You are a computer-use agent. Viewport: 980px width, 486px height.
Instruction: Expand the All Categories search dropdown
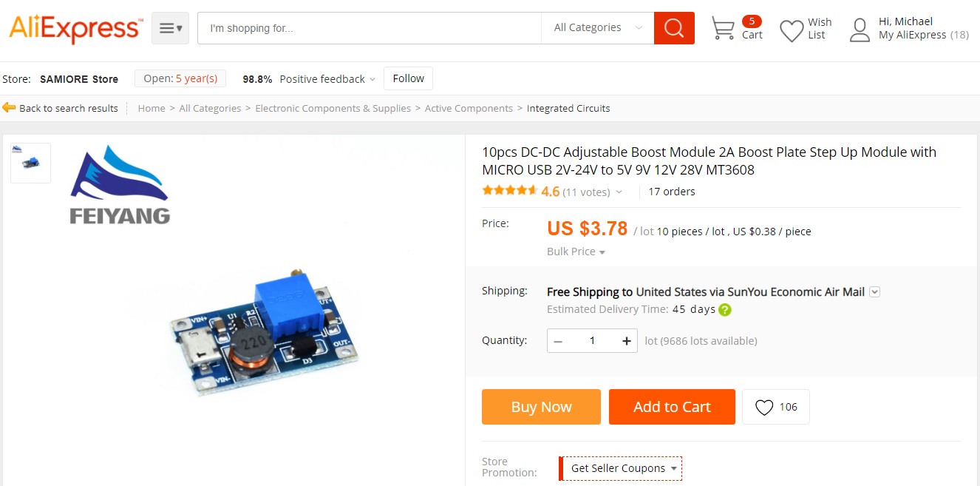click(598, 28)
